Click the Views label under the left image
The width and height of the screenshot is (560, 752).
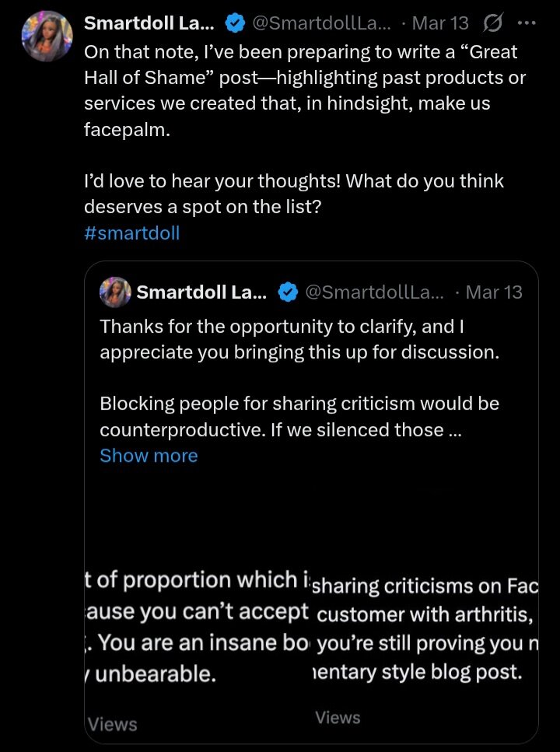coord(113,725)
